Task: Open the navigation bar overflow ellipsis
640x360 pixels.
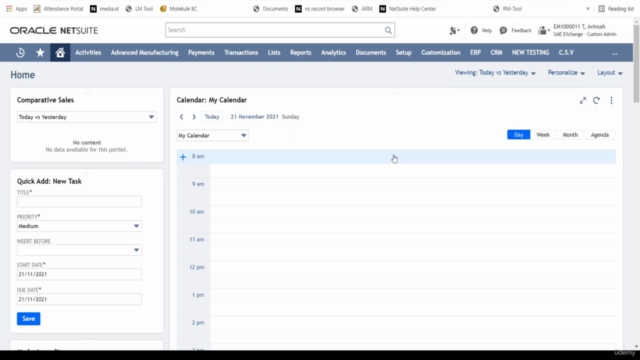Action: click(615, 53)
